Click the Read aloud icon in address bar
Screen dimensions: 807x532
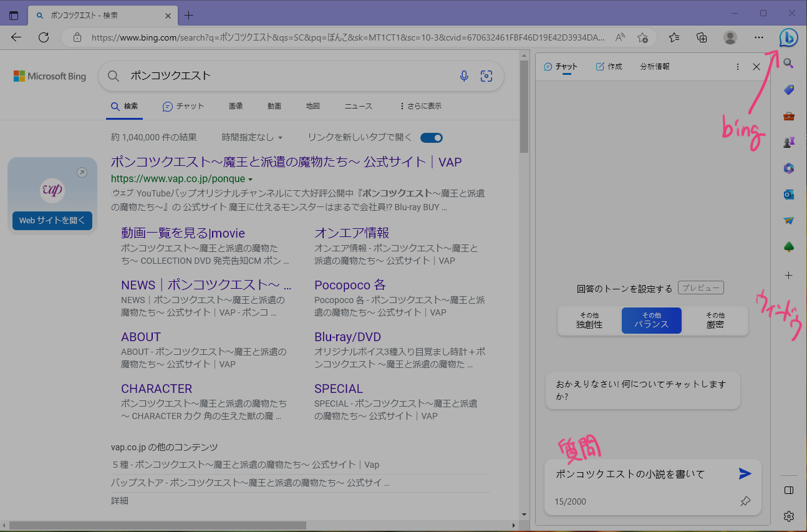pyautogui.click(x=620, y=37)
